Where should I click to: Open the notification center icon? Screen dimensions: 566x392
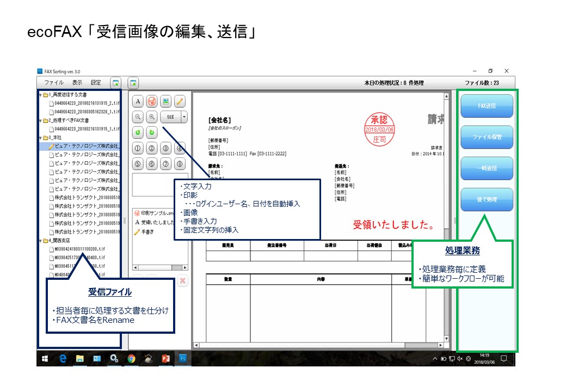[504, 358]
